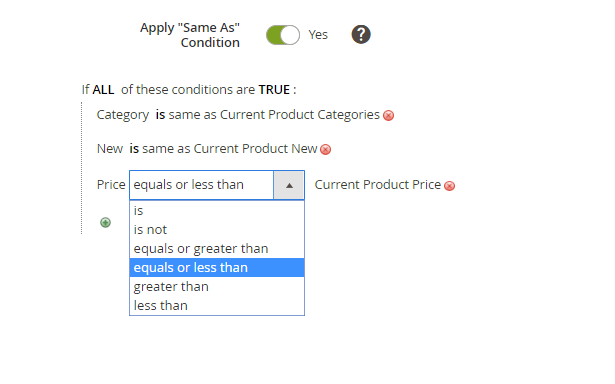
Task: Click the Price operator select field
Action: [x=217, y=185]
